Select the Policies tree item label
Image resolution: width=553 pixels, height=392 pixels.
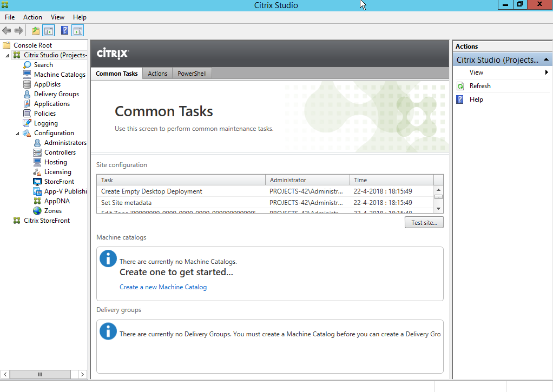coord(45,114)
